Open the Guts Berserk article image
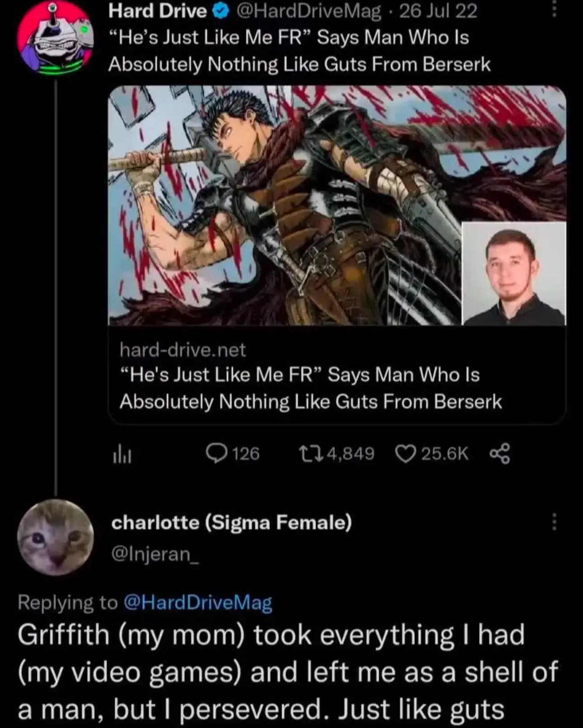Screen dimensions: 583x728 pos(337,205)
